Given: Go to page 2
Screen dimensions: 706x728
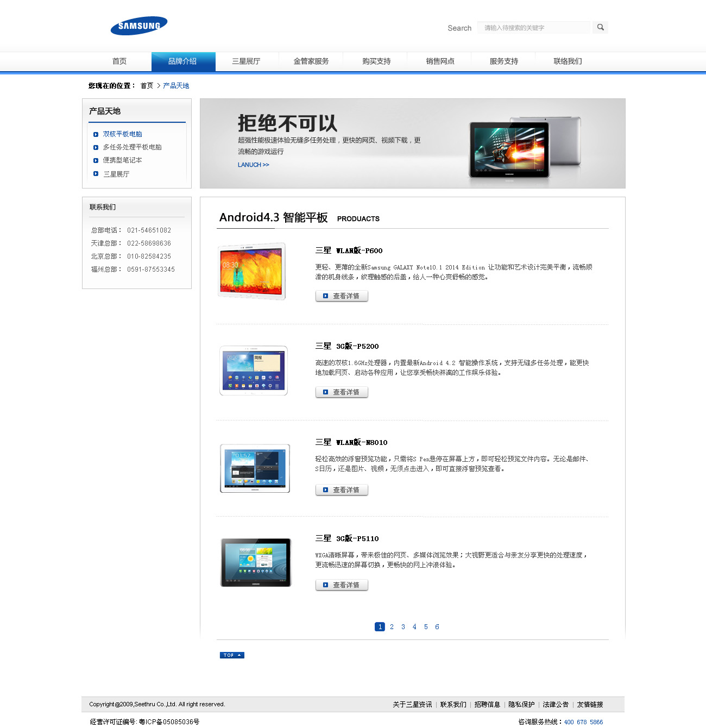Looking at the screenshot, I should click(x=392, y=627).
